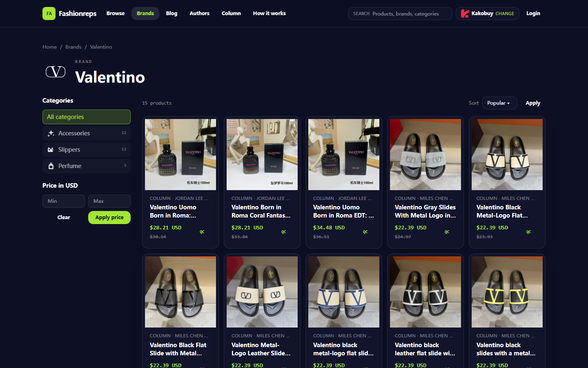Image resolution: width=588 pixels, height=368 pixels.
Task: Open the Authors page
Action: [x=200, y=13]
